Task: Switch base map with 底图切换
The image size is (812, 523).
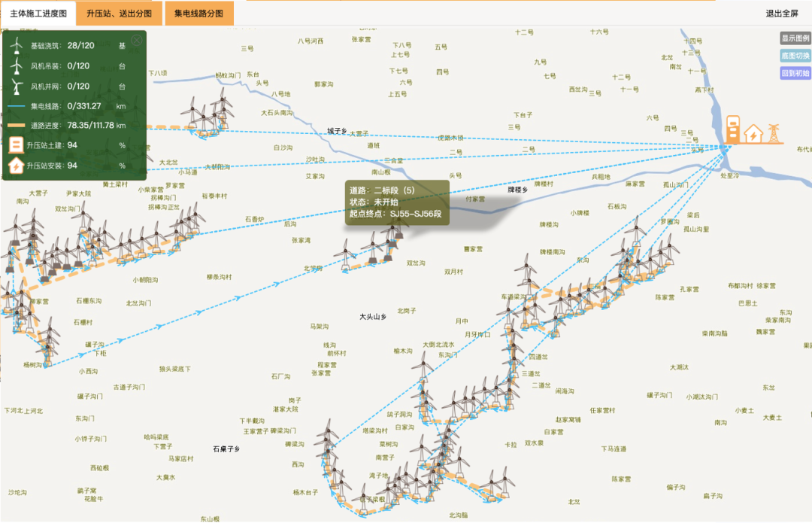Action: click(x=795, y=56)
